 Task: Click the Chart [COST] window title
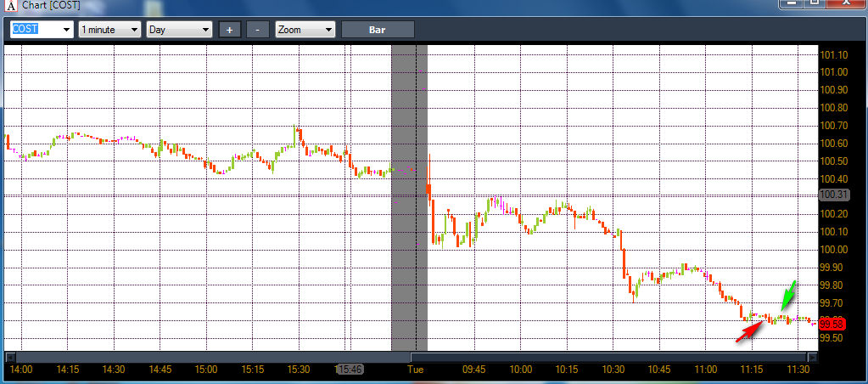pos(51,6)
